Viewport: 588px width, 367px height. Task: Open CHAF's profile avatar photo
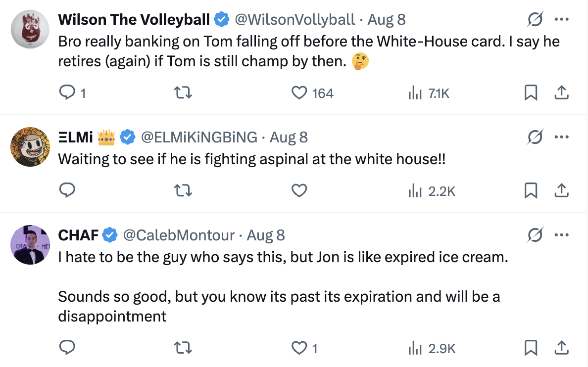click(30, 244)
